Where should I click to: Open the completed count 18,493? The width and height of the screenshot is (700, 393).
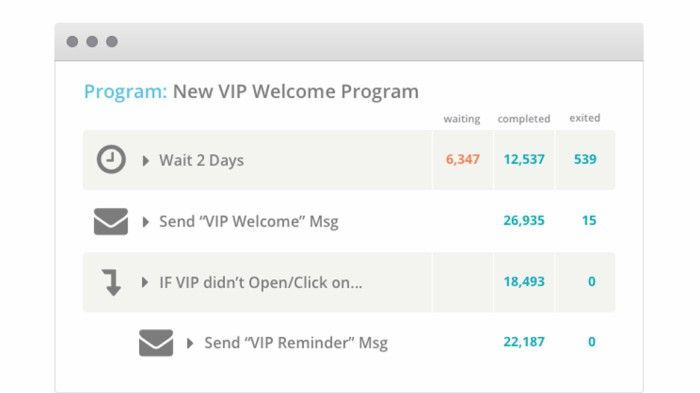(524, 282)
